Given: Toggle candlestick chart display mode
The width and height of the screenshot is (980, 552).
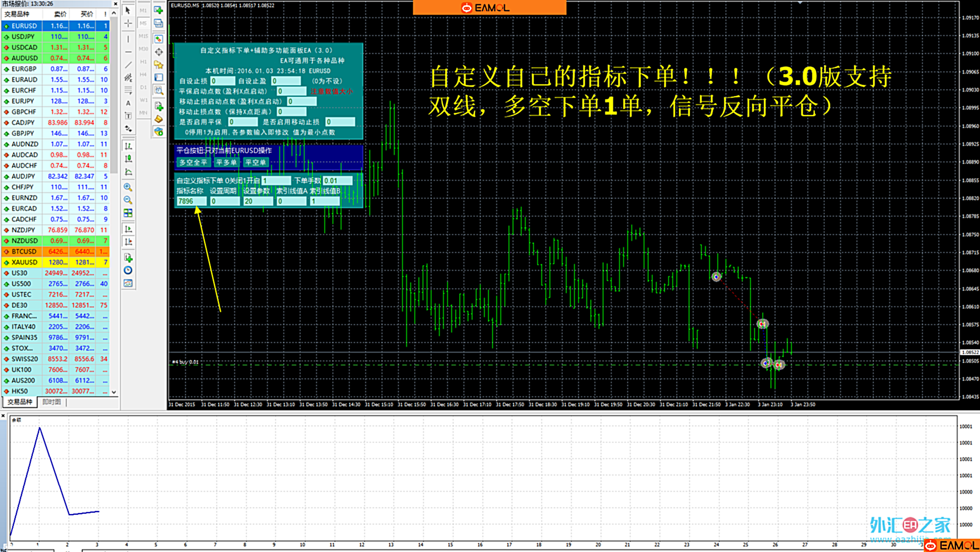Looking at the screenshot, I should pos(128,159).
